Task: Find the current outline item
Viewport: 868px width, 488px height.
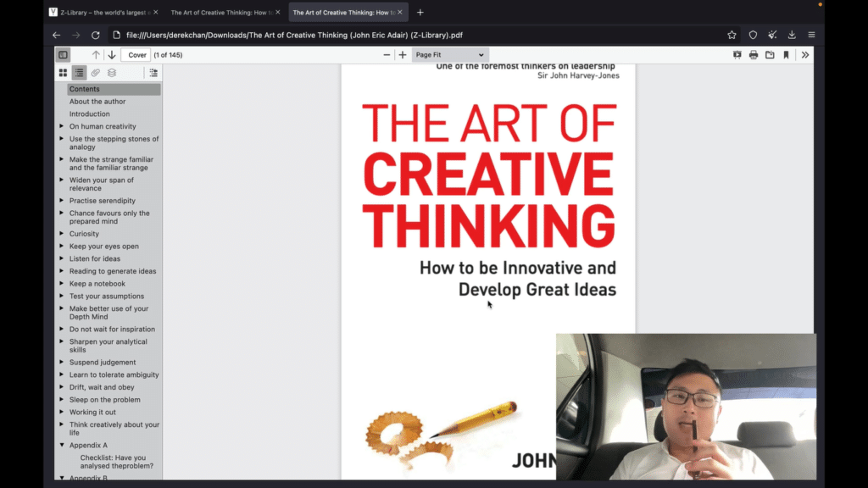Action: coord(153,73)
